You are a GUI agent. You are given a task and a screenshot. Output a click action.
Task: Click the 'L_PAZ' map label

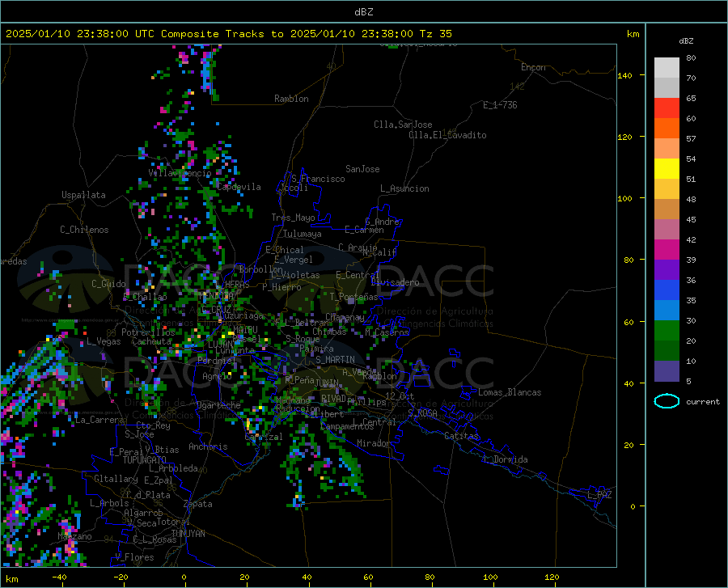599,495
